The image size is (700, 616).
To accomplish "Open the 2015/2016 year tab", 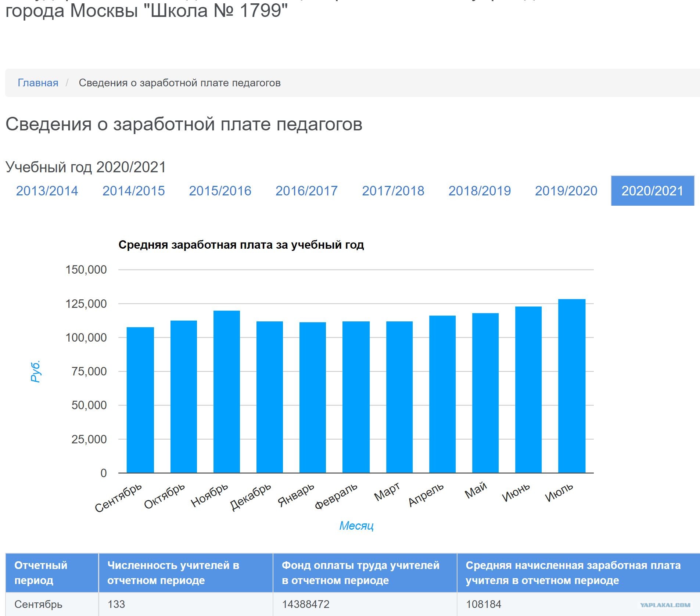I will tap(220, 191).
